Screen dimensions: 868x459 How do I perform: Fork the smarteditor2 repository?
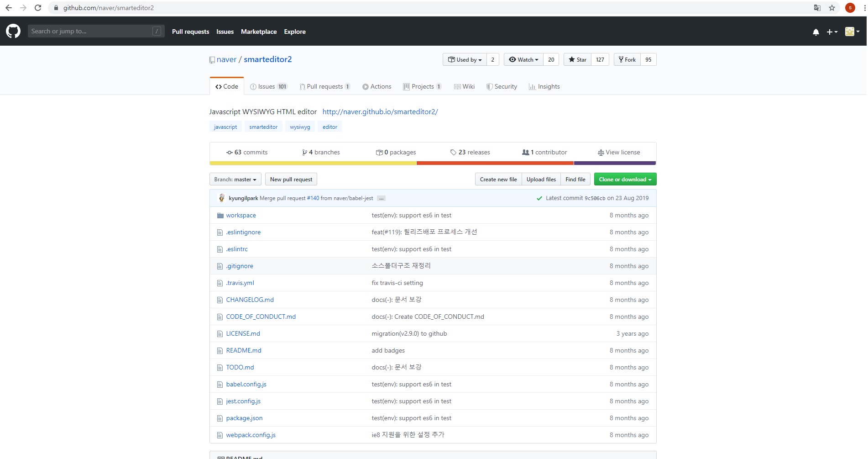coord(627,60)
